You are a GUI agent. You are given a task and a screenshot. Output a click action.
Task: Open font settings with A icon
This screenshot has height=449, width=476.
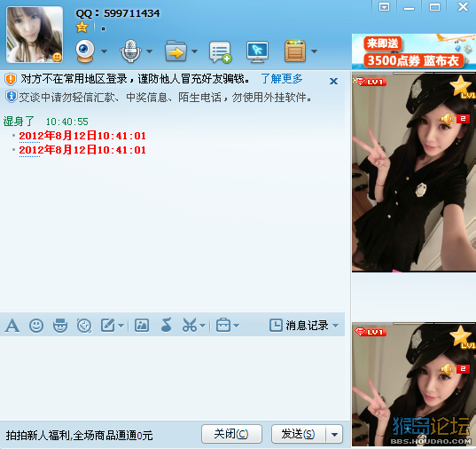tap(12, 326)
